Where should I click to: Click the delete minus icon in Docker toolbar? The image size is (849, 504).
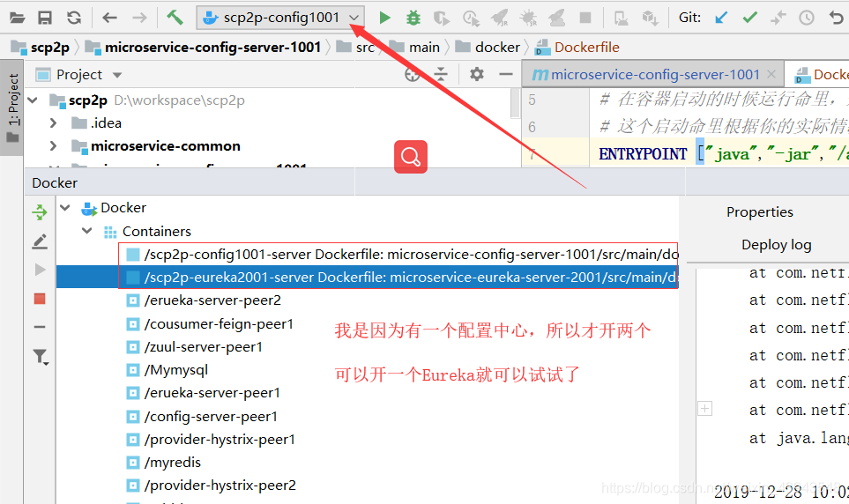click(40, 327)
